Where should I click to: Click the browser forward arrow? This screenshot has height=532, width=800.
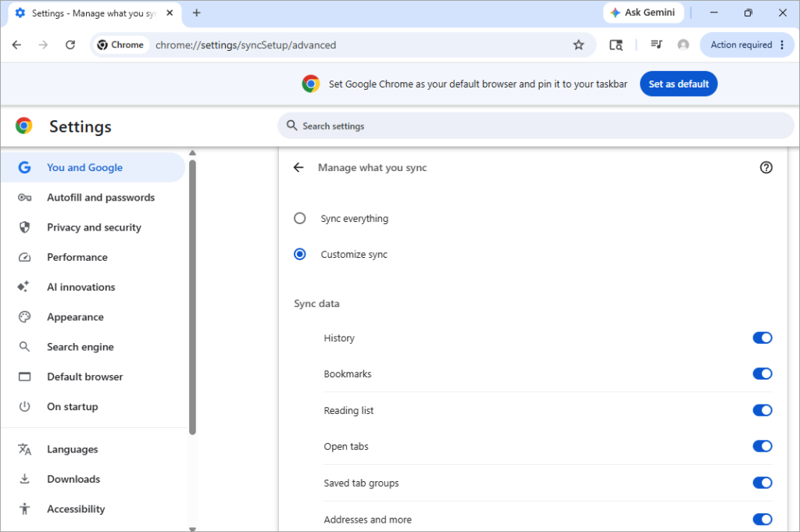tap(44, 45)
